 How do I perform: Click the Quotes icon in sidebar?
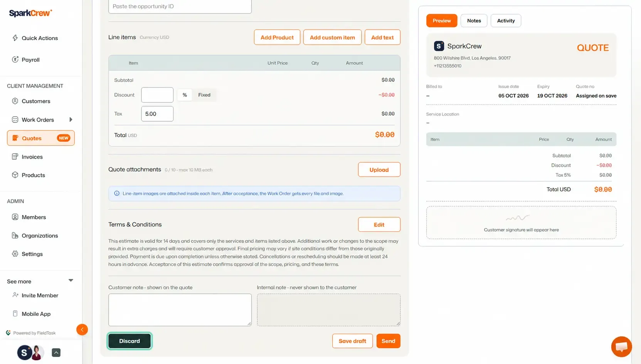coord(15,138)
